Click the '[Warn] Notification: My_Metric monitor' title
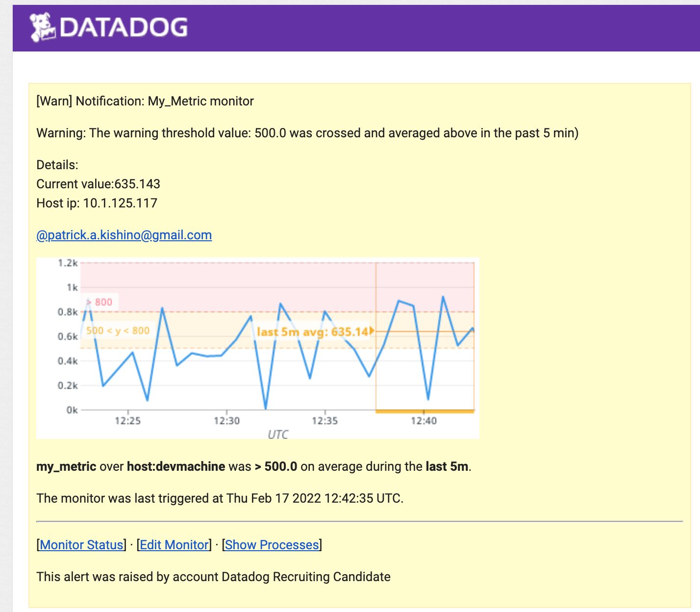This screenshot has width=700, height=612. click(x=145, y=101)
